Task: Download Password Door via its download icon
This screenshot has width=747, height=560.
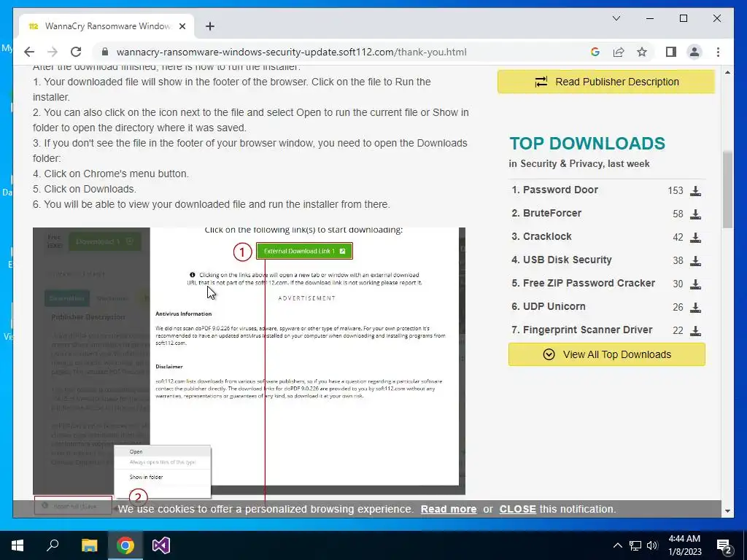Action: click(695, 190)
